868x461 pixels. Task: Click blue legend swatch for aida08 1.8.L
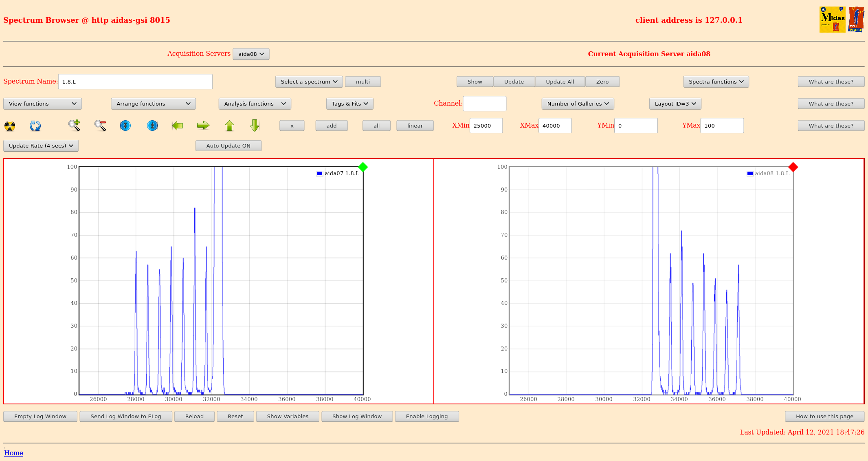[750, 174]
